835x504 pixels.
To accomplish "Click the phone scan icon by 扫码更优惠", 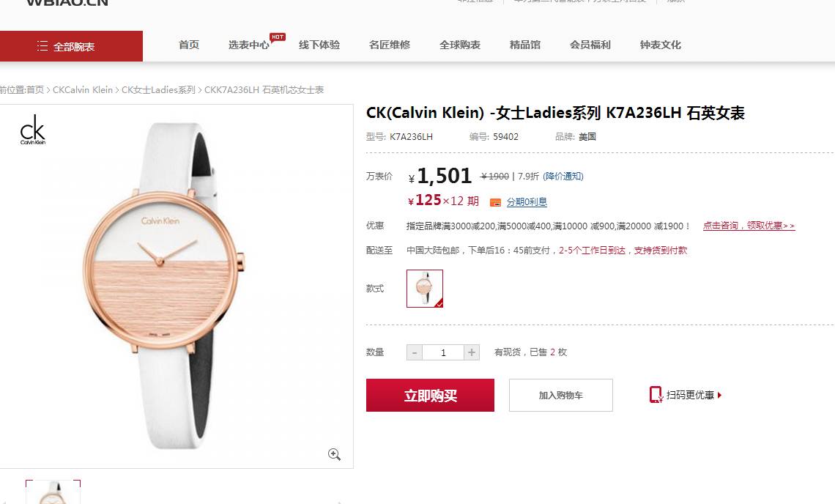I will coord(656,395).
